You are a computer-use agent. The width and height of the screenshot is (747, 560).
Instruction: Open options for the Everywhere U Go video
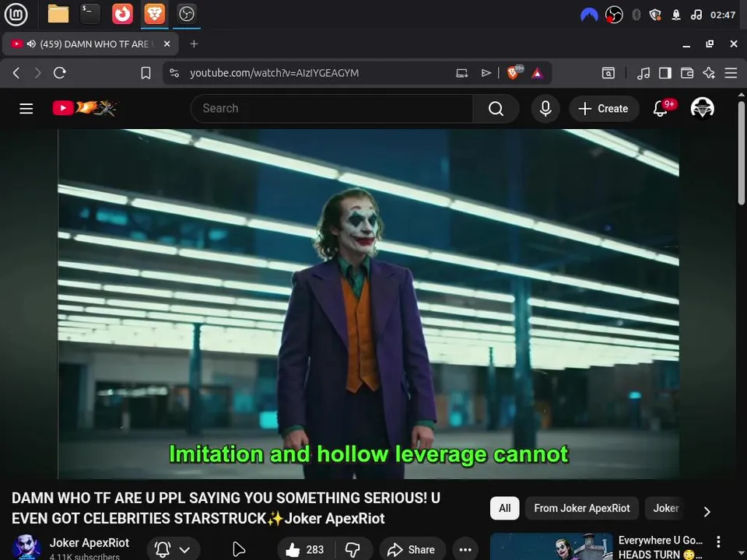click(x=718, y=541)
